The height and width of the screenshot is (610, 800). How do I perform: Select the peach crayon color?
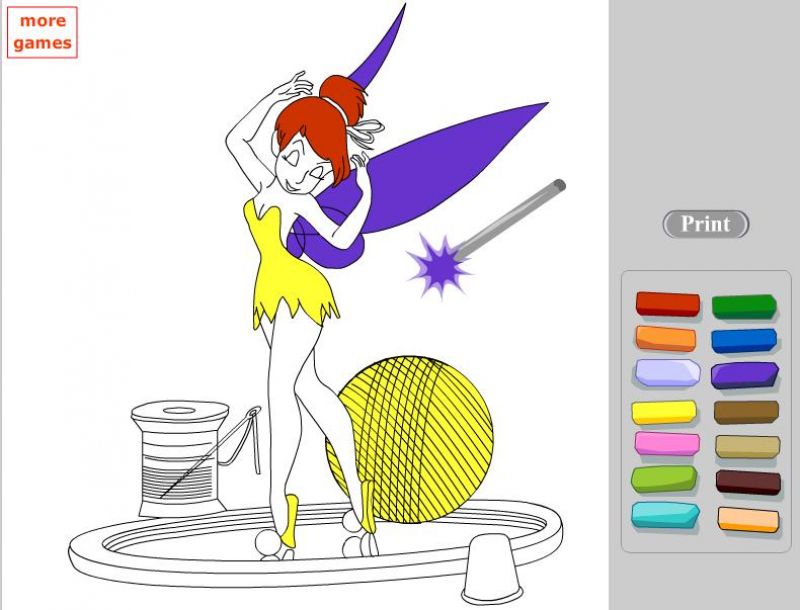pyautogui.click(x=748, y=519)
